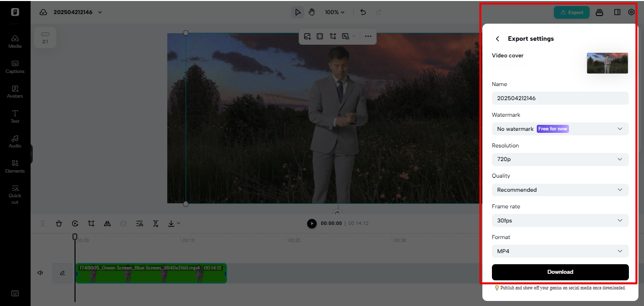Click the Download button
This screenshot has width=644, height=306.
[x=560, y=272]
